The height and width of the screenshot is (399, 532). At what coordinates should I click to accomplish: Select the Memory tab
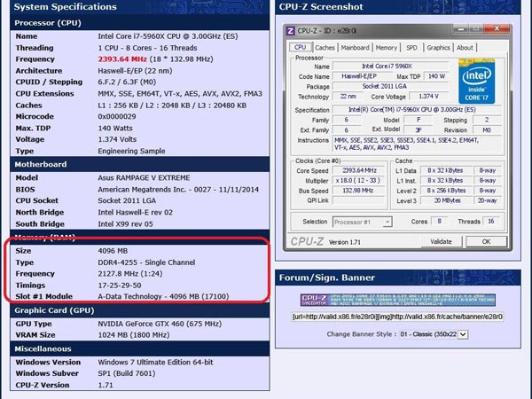[x=386, y=48]
